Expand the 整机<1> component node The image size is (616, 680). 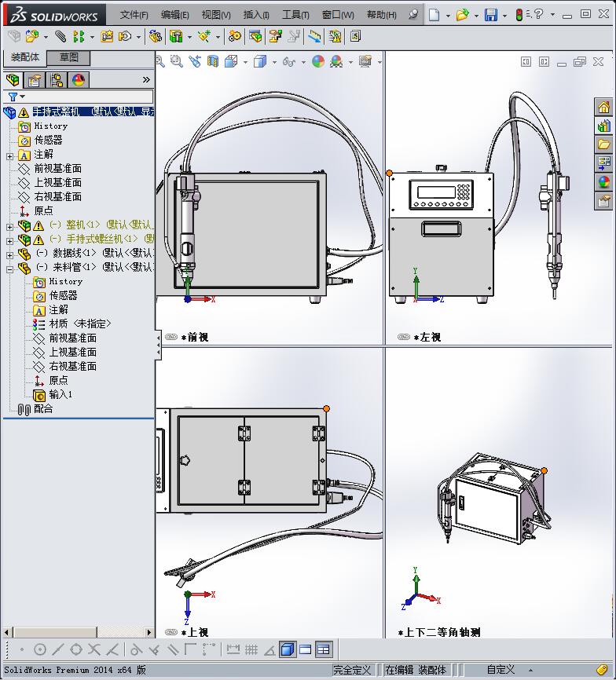click(x=9, y=227)
